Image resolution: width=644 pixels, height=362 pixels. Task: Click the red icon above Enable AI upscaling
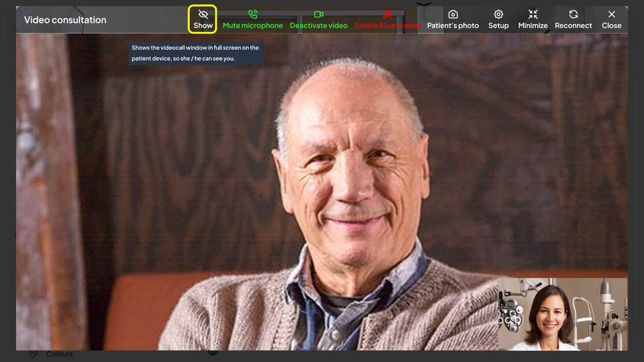[387, 14]
